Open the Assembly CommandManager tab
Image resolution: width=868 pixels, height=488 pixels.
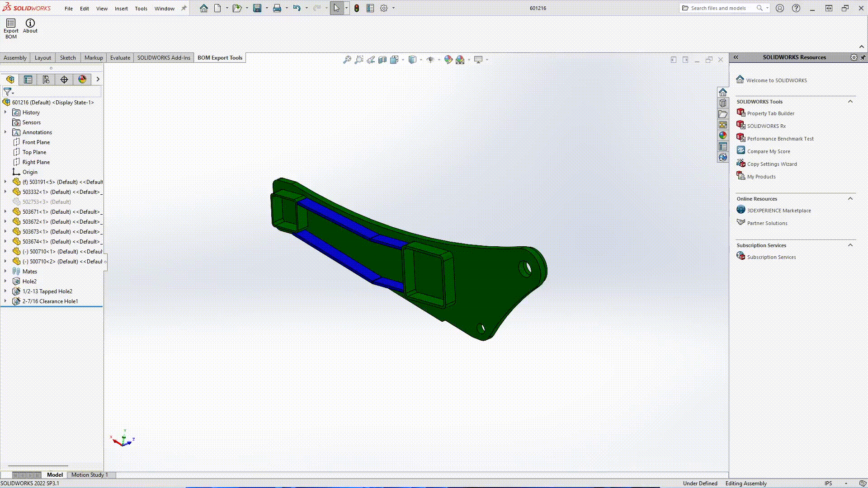click(15, 57)
